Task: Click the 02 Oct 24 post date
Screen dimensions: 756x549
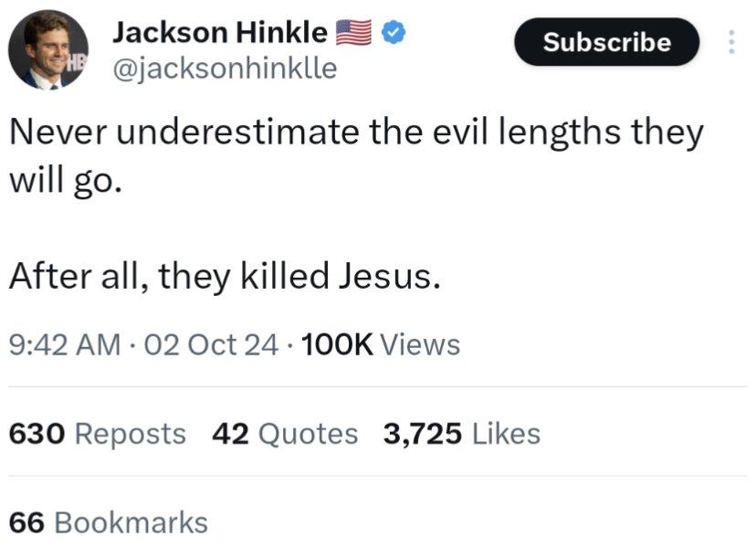Action: pyautogui.click(x=211, y=345)
